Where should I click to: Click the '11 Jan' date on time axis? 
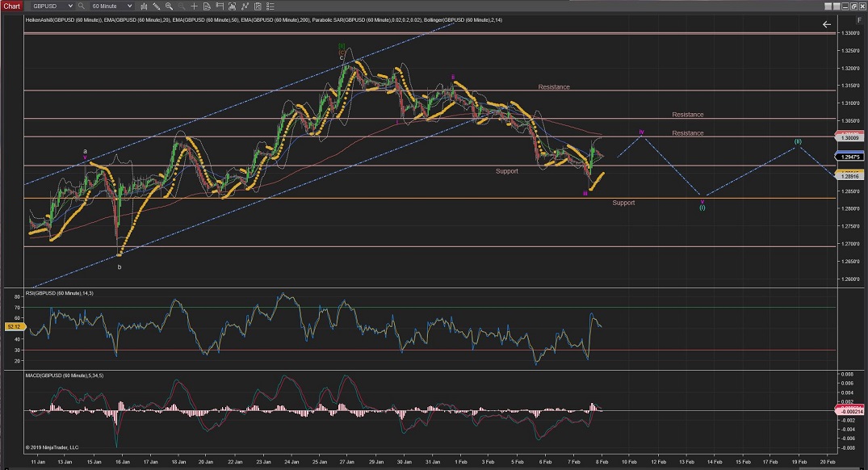(38, 462)
